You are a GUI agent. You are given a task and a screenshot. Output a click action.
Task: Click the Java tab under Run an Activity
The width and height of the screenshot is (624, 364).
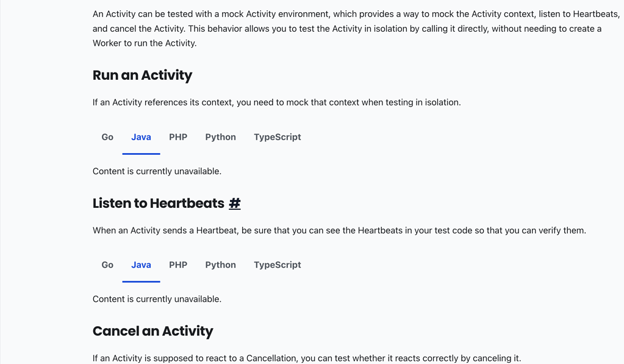point(141,137)
